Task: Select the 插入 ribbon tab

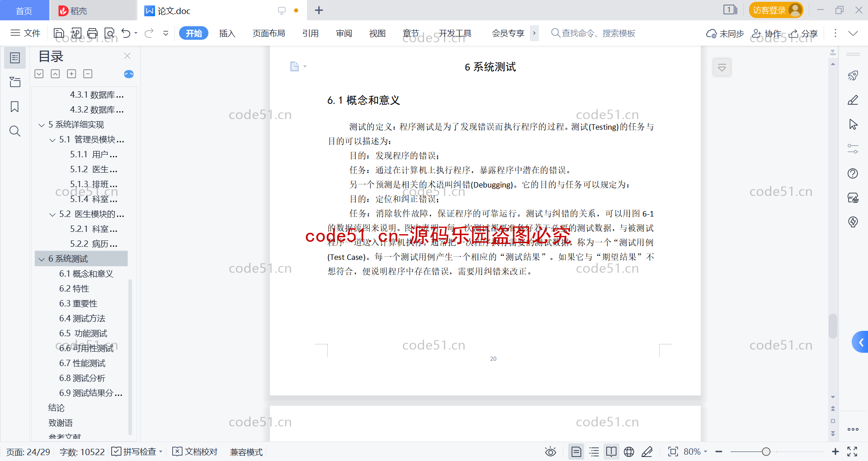Action: tap(227, 33)
